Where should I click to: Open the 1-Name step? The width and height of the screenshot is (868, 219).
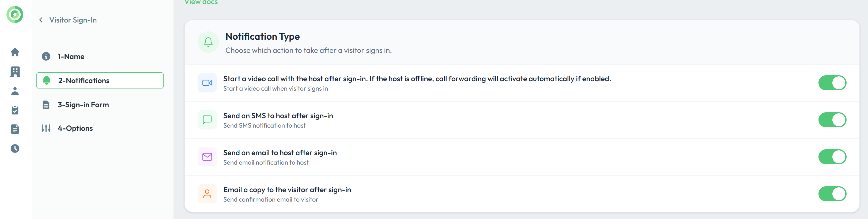click(71, 56)
